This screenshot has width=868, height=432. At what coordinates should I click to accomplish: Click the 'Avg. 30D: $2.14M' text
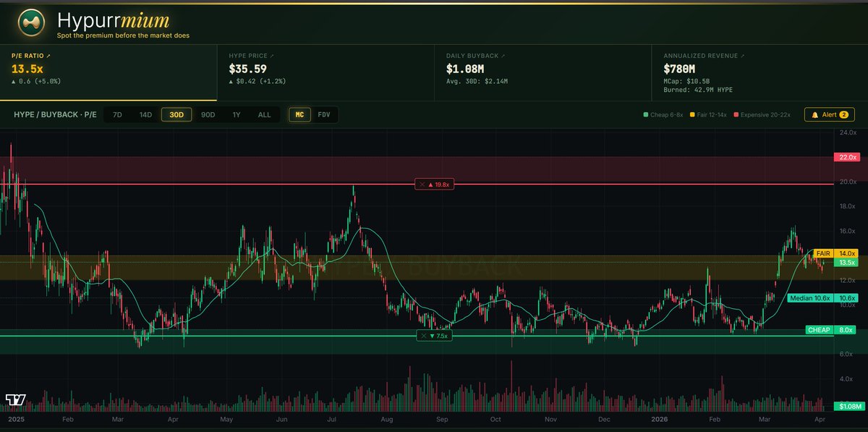pyautogui.click(x=477, y=82)
